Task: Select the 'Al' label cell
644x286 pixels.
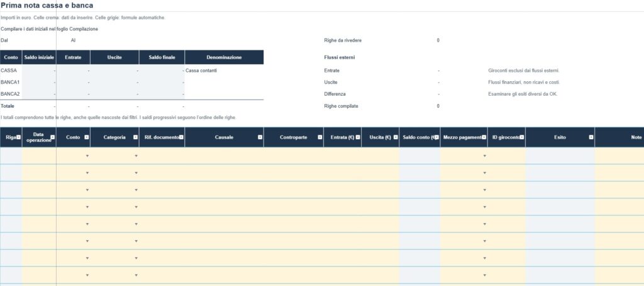Action: point(73,41)
